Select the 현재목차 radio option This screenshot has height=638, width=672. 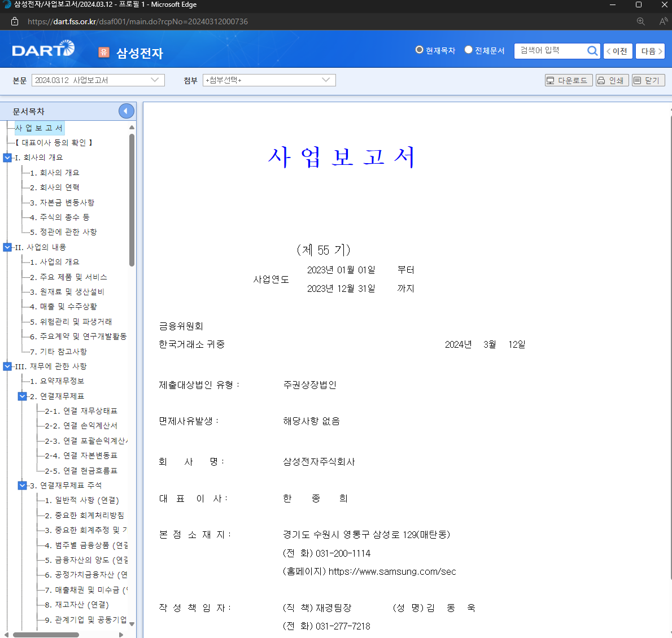pyautogui.click(x=419, y=50)
